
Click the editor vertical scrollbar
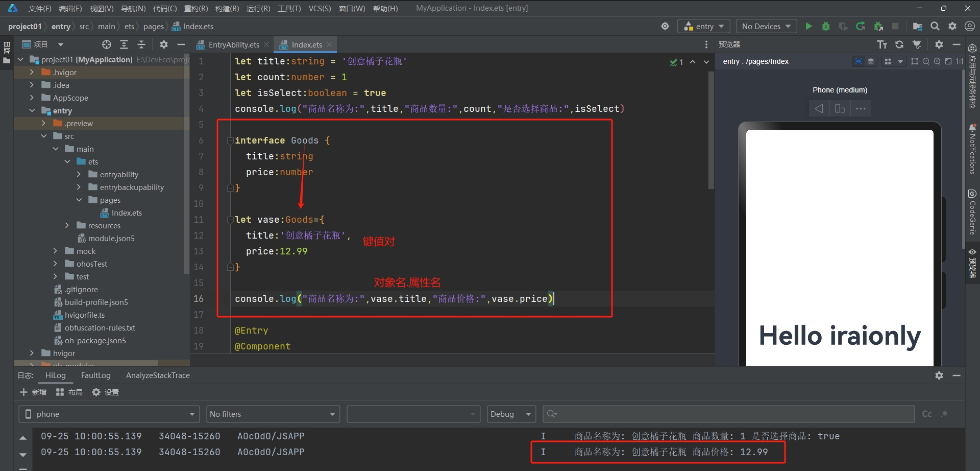(x=710, y=130)
